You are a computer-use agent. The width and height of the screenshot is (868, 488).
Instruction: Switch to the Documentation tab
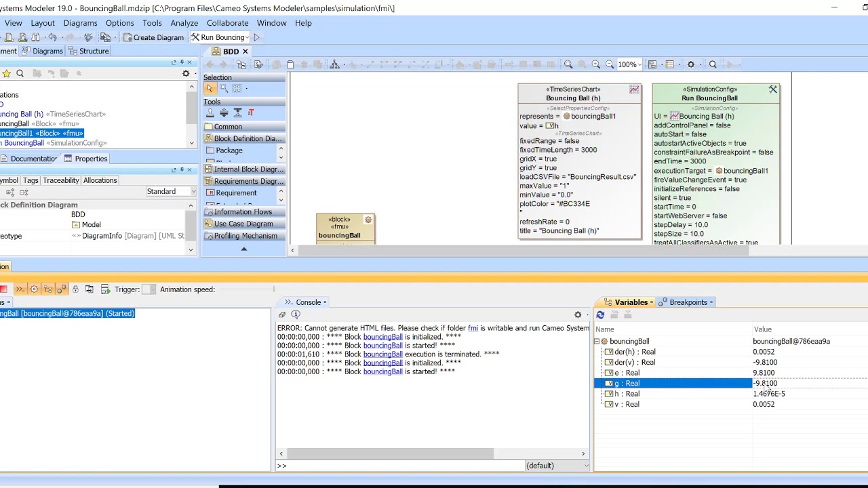point(30,159)
